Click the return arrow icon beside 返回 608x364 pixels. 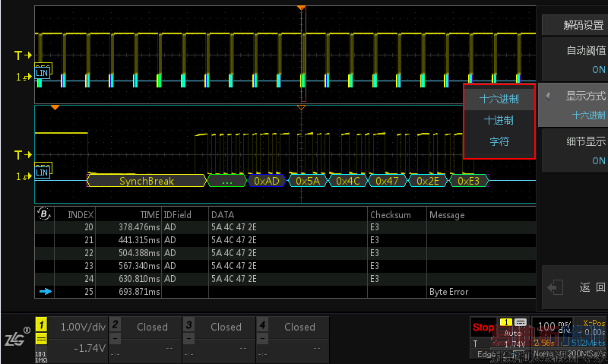click(x=557, y=287)
